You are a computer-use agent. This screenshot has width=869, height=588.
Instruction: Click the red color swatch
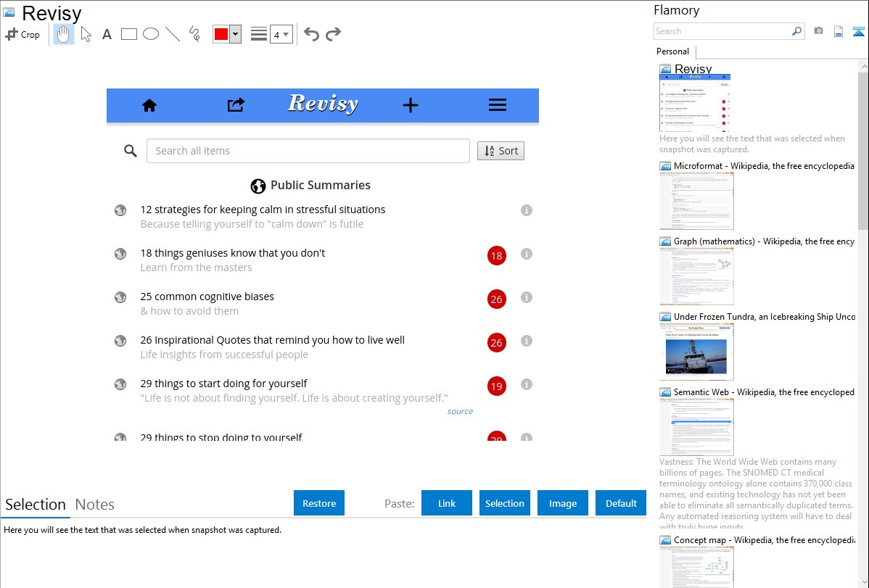tap(221, 34)
